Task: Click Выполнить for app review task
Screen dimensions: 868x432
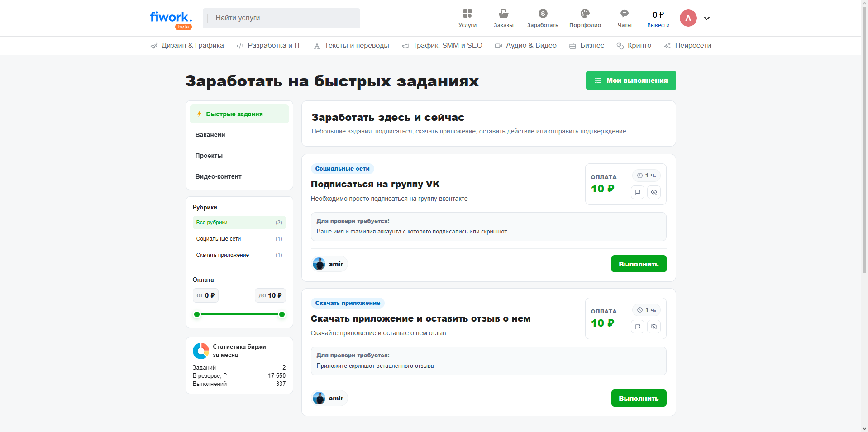Action: tap(639, 399)
